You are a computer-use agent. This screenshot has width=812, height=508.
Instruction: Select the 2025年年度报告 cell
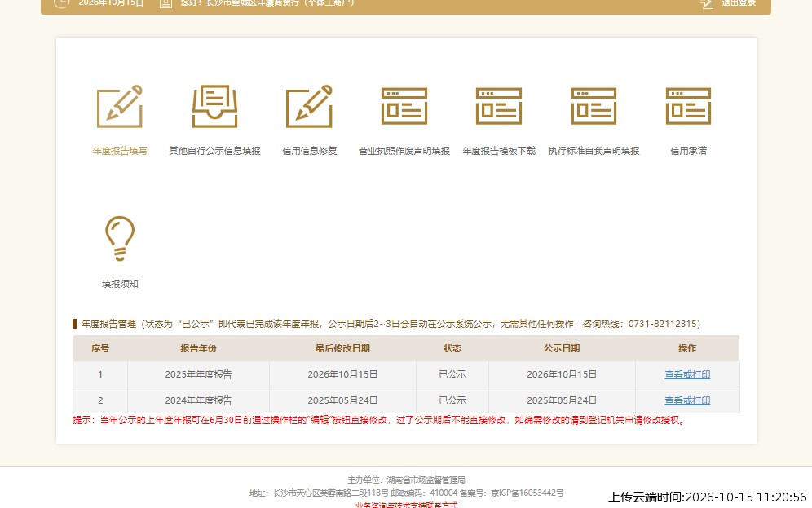198,374
